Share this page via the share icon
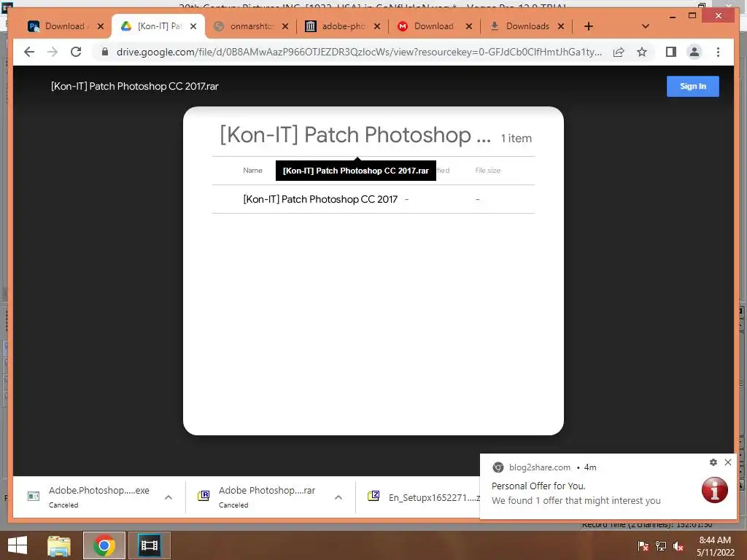 point(619,52)
